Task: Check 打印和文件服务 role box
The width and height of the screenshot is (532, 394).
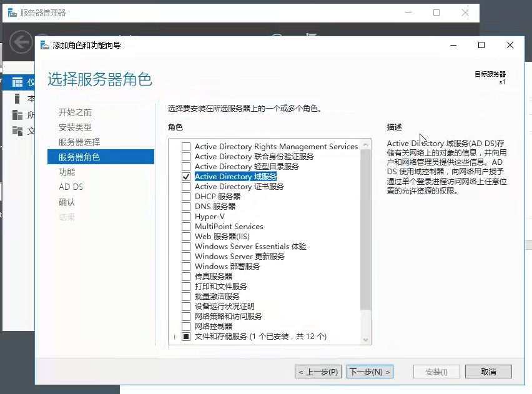Action: click(186, 287)
